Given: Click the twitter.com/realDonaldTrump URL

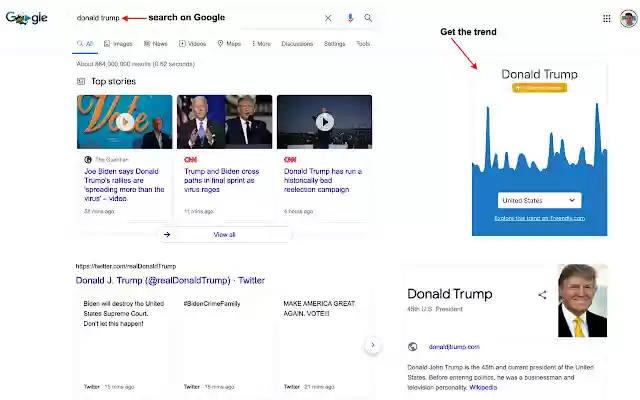Looking at the screenshot, I should click(x=126, y=266).
